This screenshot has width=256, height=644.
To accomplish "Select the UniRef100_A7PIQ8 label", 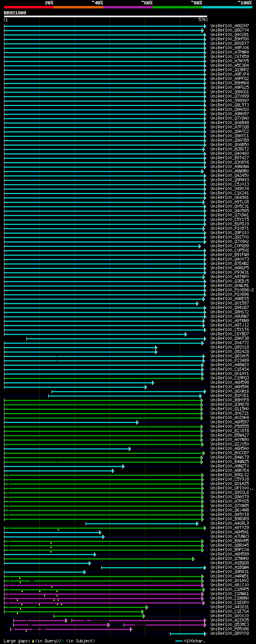I will click(x=230, y=127).
